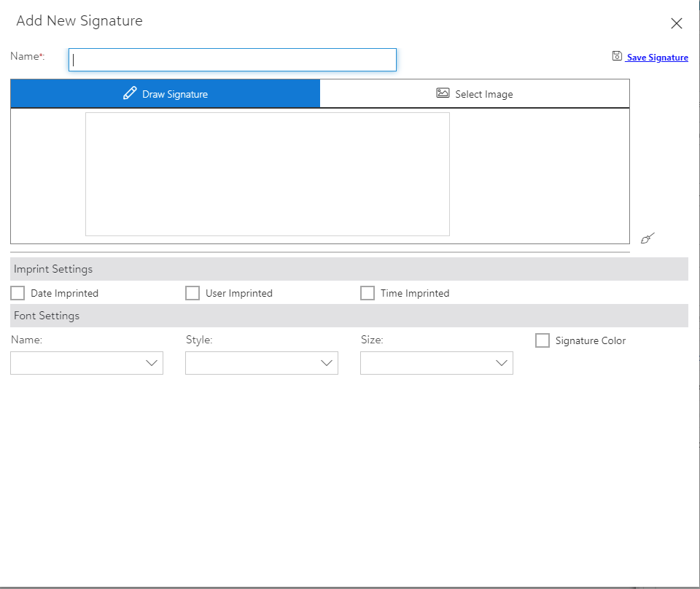Click the Font Settings section header
Screen dimensions: 700x589
click(x=47, y=316)
